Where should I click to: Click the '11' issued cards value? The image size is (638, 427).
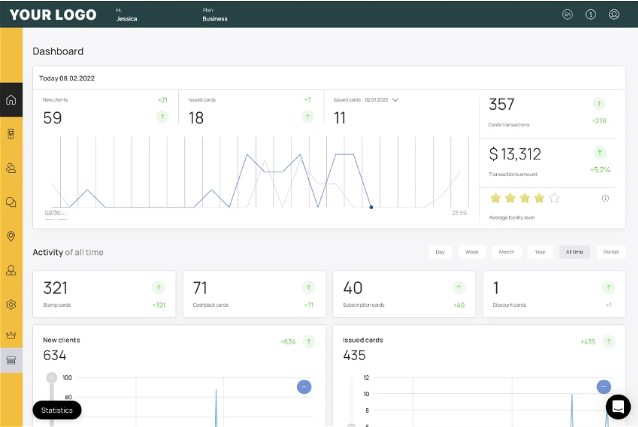(339, 118)
